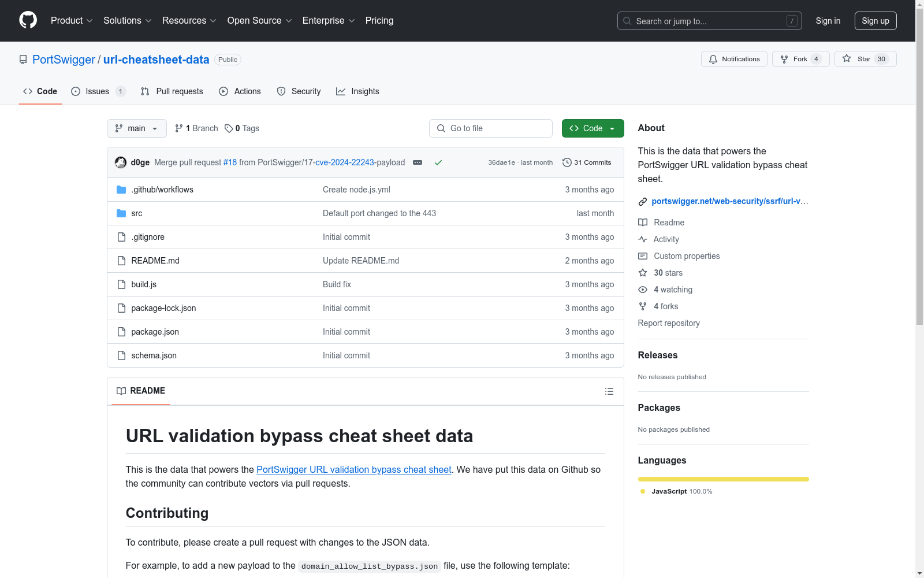Click the file icon for README.md

pyautogui.click(x=121, y=261)
